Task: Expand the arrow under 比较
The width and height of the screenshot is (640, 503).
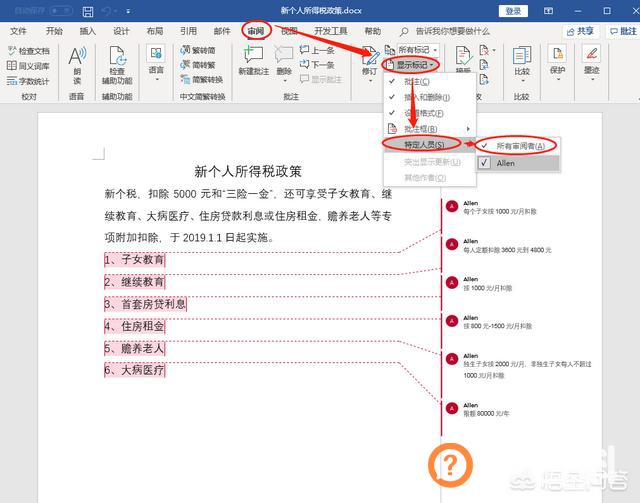Action: [x=522, y=80]
